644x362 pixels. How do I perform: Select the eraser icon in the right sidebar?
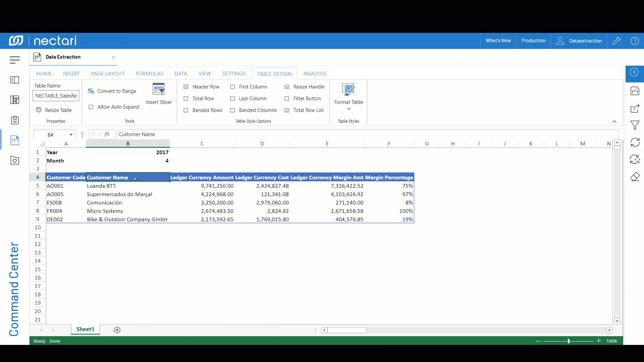(x=635, y=177)
